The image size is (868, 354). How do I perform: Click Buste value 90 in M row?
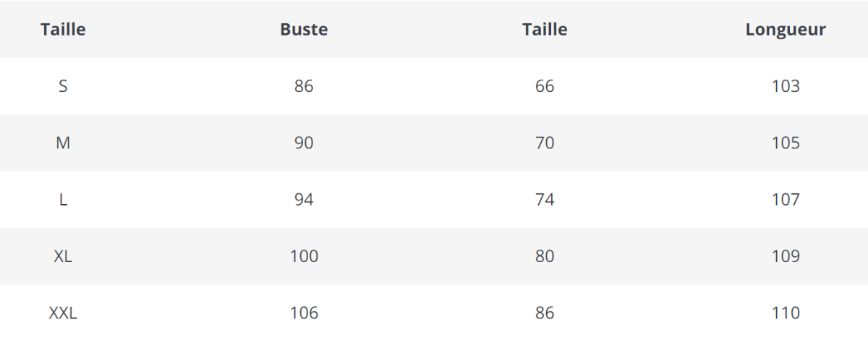(x=304, y=143)
